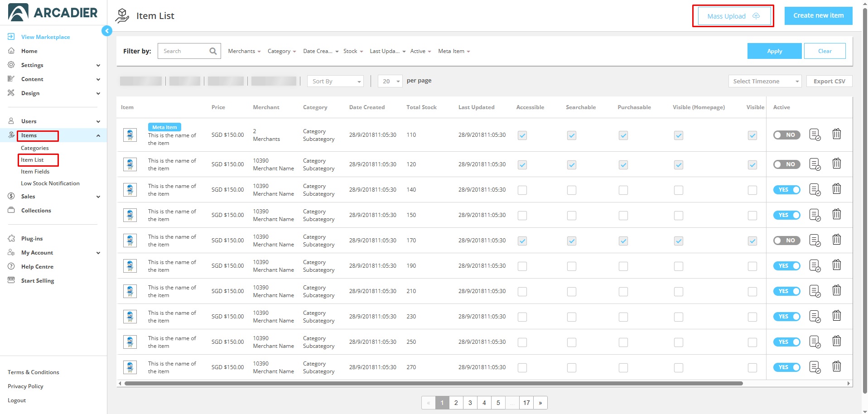Viewport: 868px width, 414px height.
Task: Uncheck Visible for the stock 170 item
Action: pos(752,241)
